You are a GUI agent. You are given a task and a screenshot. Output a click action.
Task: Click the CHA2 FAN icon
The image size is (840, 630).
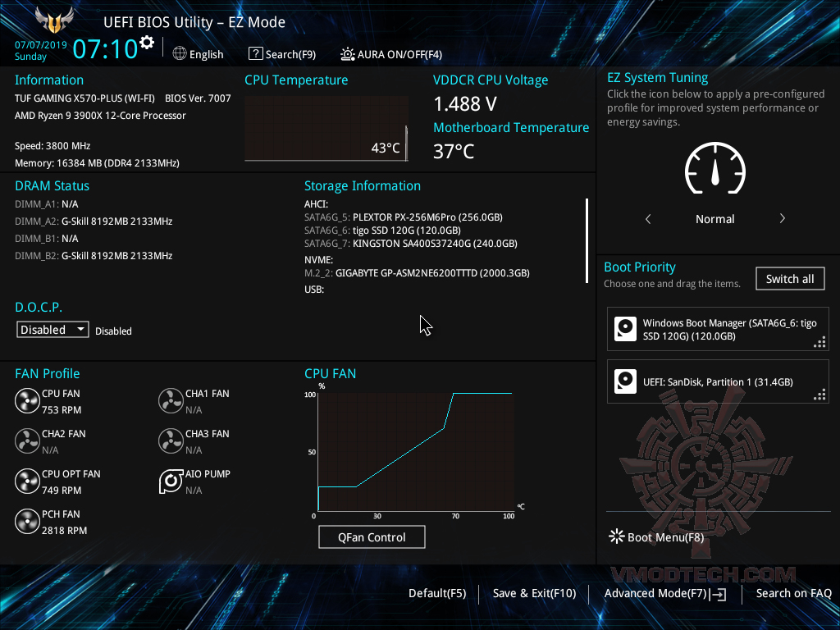coord(27,441)
